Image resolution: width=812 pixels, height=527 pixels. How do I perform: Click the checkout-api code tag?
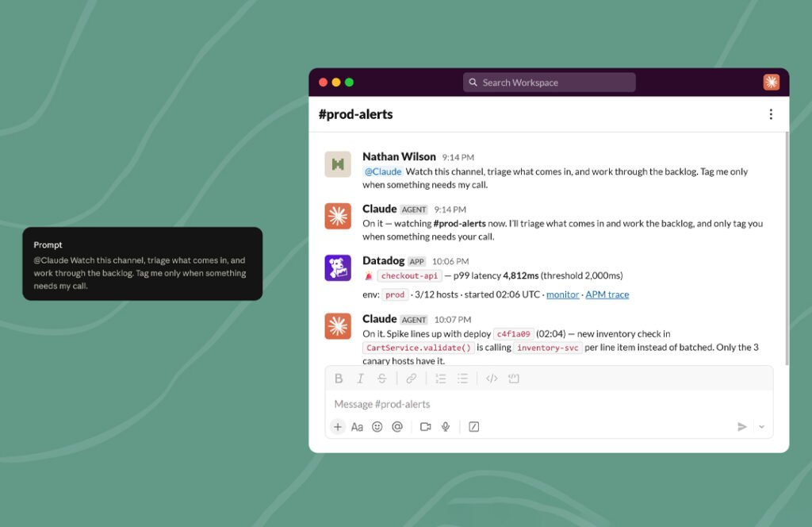coord(409,276)
